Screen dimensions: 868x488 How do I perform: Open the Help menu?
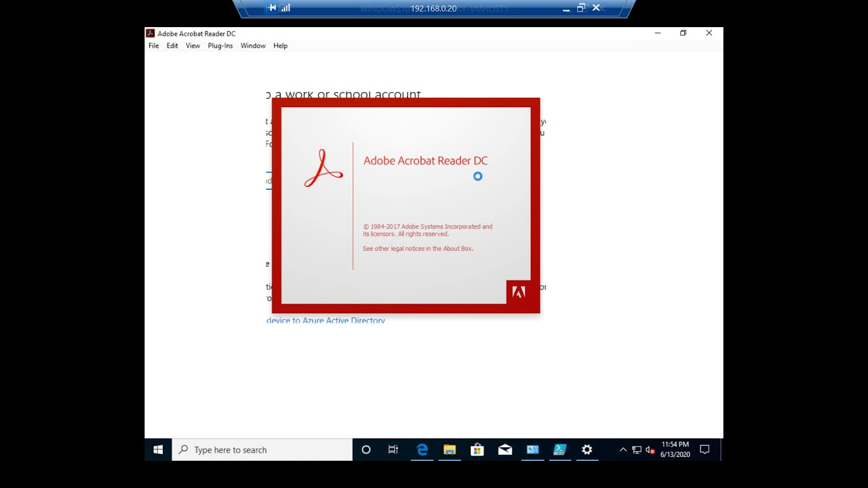click(280, 45)
